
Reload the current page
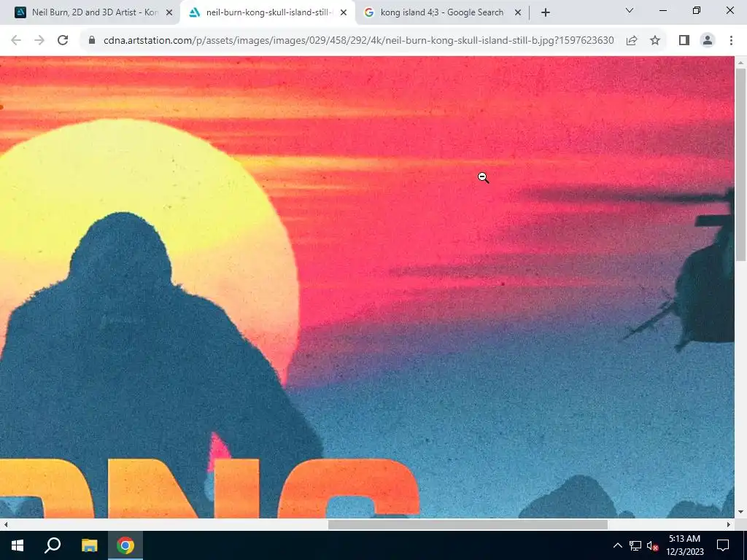point(63,41)
